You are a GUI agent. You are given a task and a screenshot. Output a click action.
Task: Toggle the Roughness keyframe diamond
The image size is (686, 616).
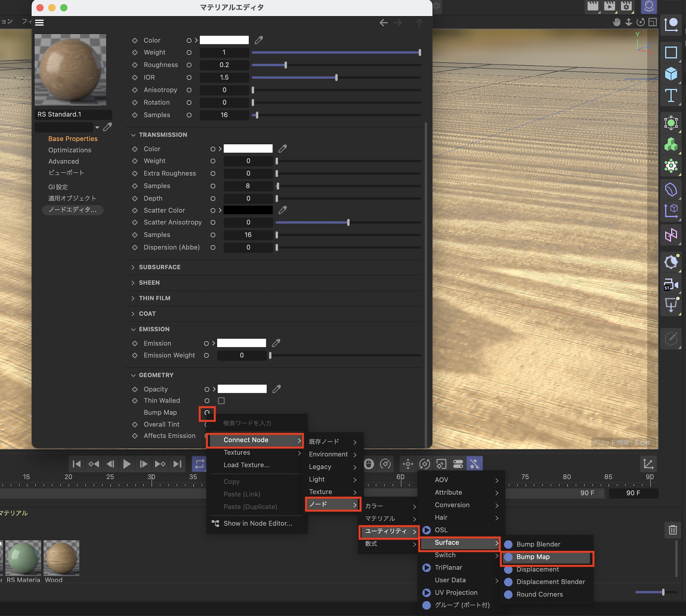pos(135,65)
